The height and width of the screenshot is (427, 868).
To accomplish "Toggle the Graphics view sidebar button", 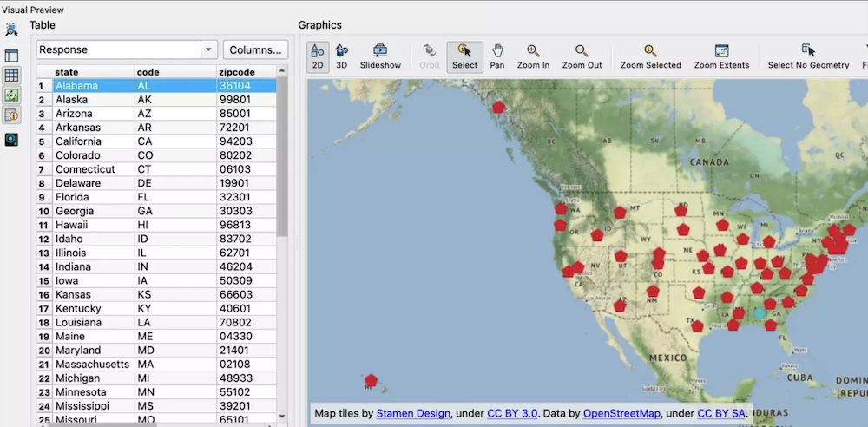I will coord(11,95).
